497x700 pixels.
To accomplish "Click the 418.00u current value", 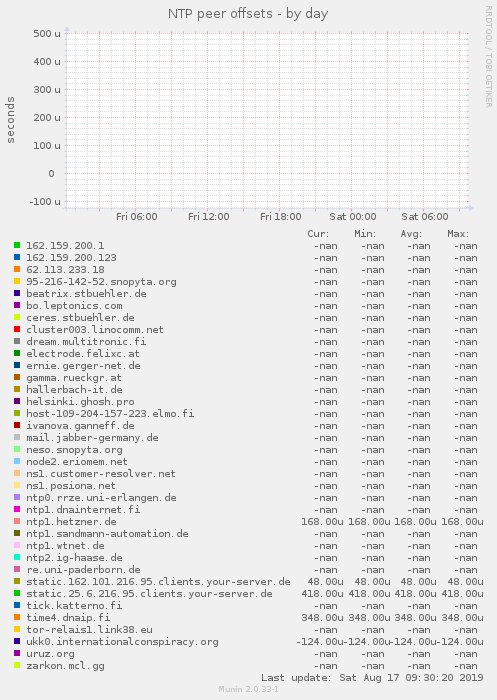I will 322,594.
